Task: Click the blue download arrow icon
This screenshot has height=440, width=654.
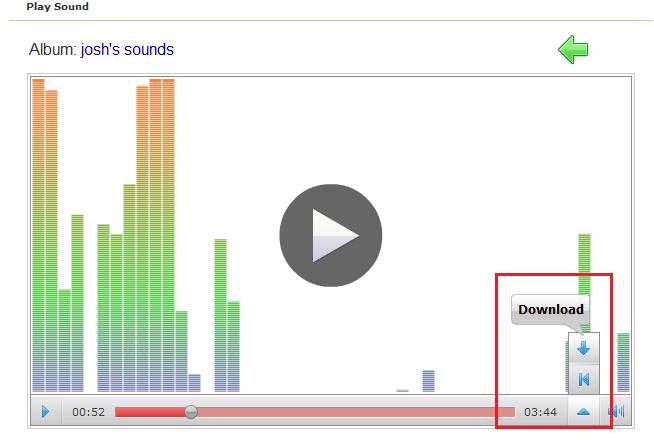Action: tap(583, 348)
